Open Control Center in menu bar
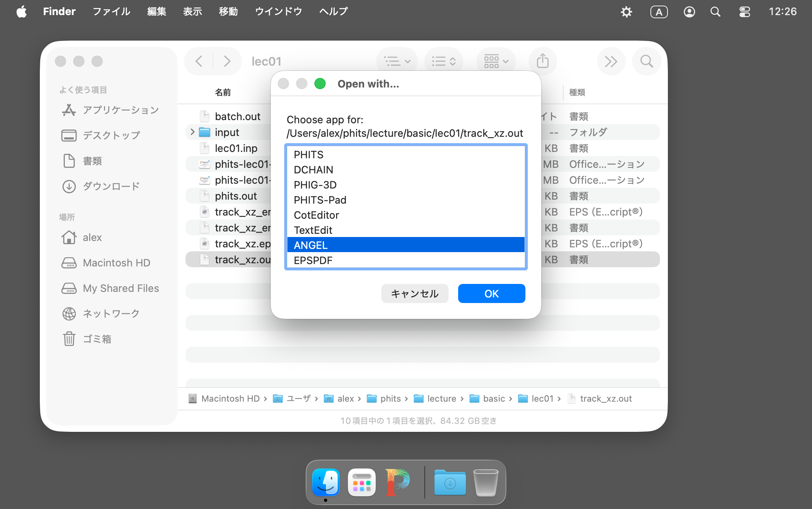This screenshot has width=812, height=509. tap(744, 12)
